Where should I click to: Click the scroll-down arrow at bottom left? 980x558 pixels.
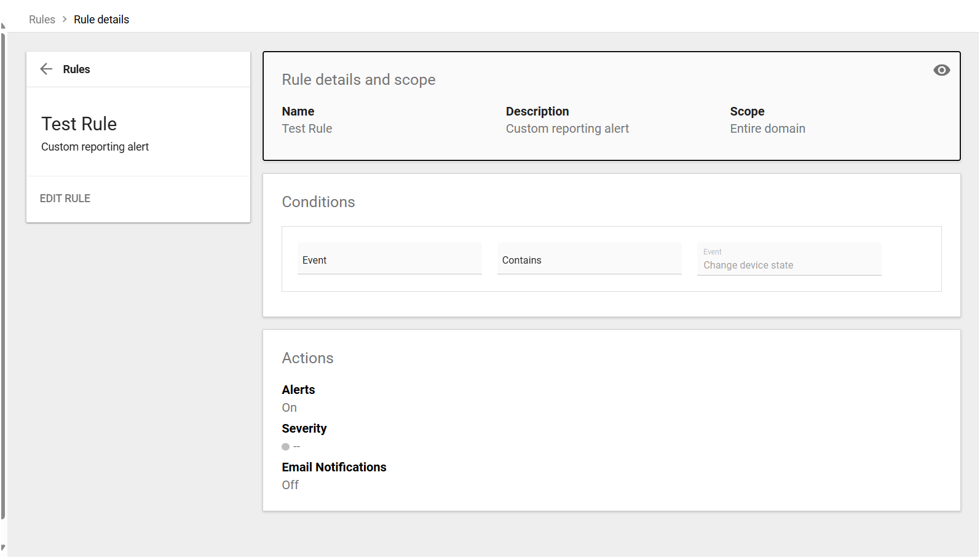(2, 547)
